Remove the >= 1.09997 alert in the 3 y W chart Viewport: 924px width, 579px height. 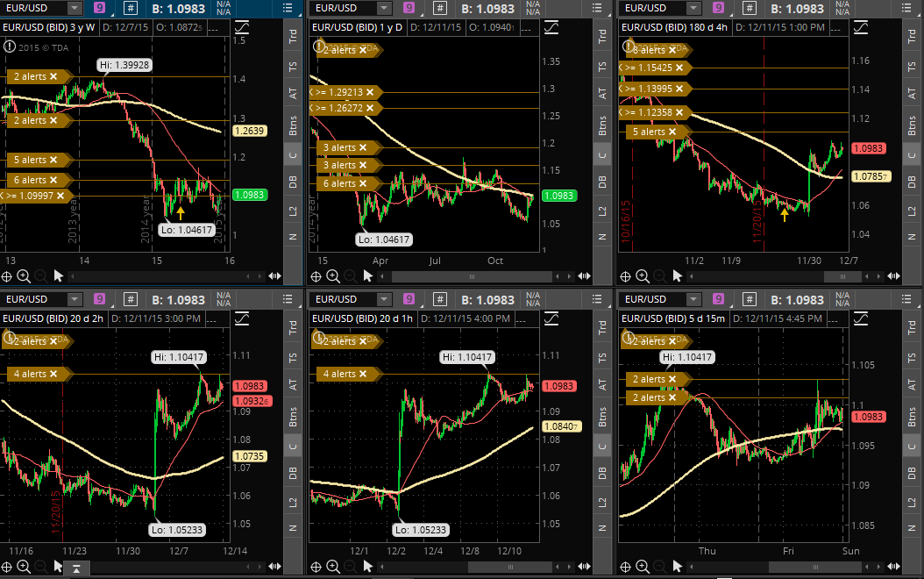[x=60, y=196]
